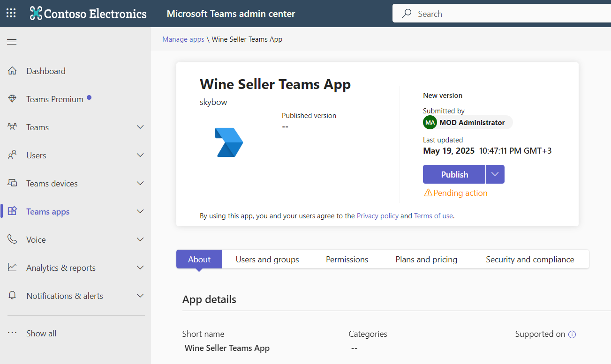Go to Manage apps breadcrumb link
This screenshot has height=364, width=611.
click(183, 39)
